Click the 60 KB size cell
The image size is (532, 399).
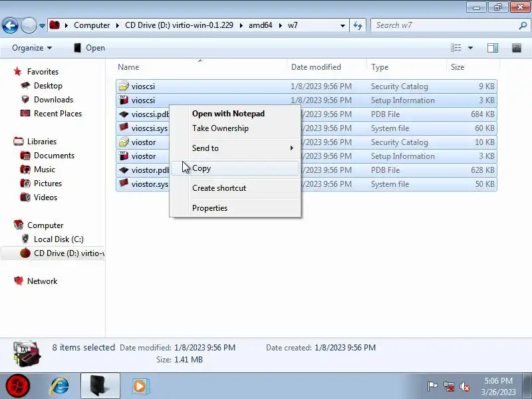point(485,128)
